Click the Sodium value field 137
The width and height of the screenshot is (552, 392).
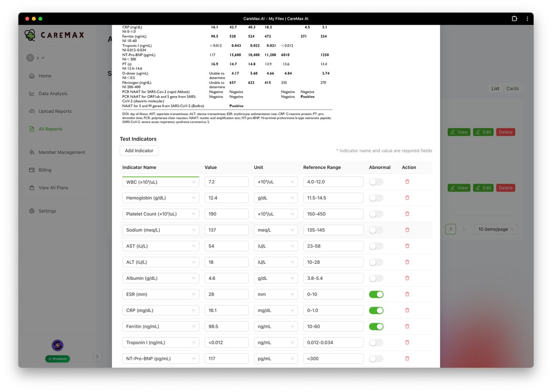[x=226, y=230]
